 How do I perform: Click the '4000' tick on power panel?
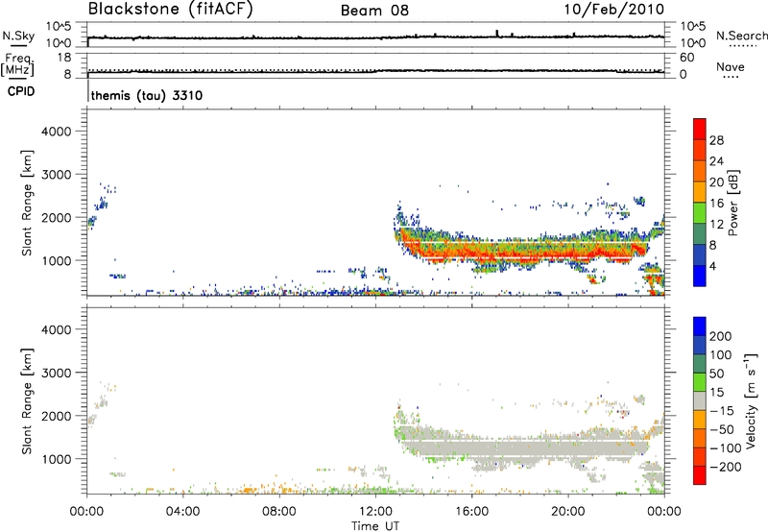tap(57, 132)
